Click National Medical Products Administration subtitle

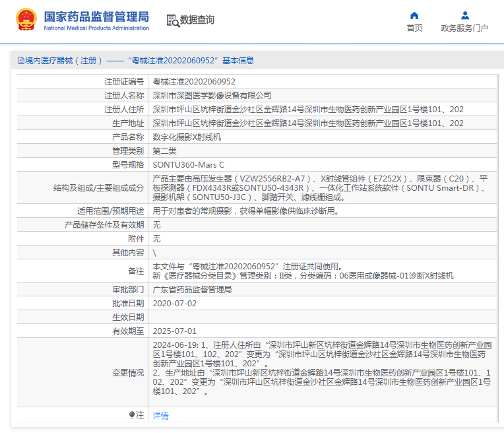(x=96, y=28)
